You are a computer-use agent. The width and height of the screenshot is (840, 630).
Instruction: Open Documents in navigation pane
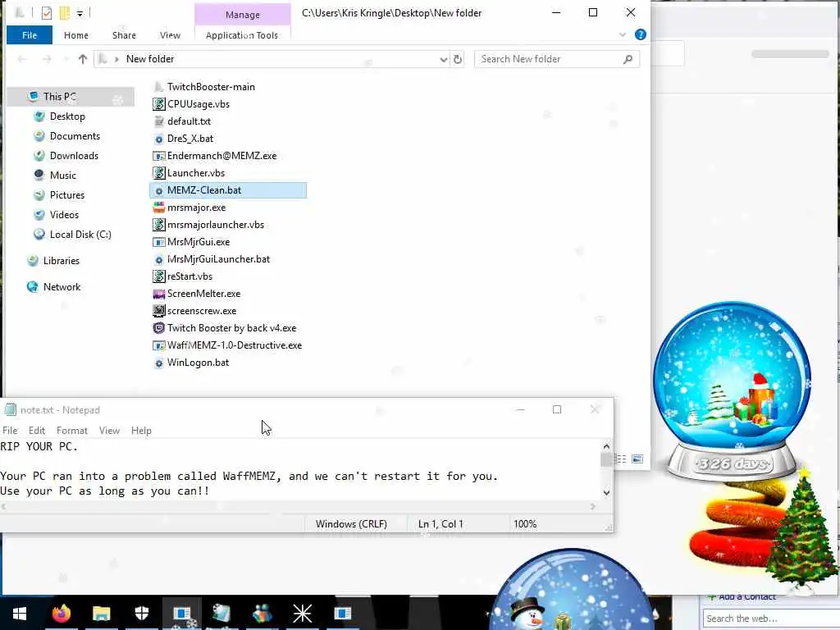[x=75, y=136]
